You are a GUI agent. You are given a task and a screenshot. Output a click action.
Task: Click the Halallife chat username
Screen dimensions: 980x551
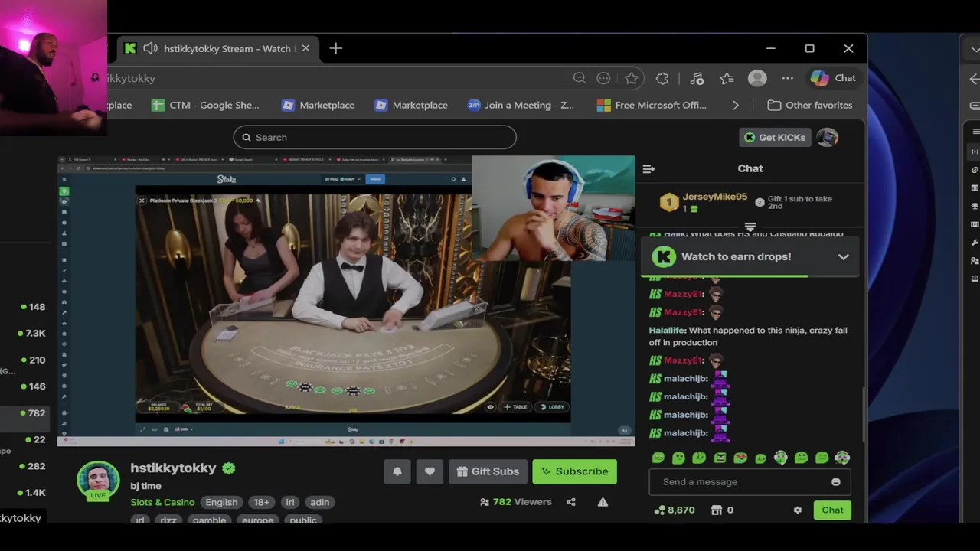click(667, 330)
